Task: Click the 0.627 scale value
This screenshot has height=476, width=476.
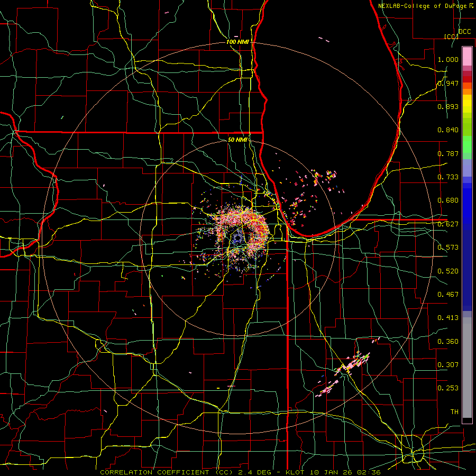Action: [448, 224]
